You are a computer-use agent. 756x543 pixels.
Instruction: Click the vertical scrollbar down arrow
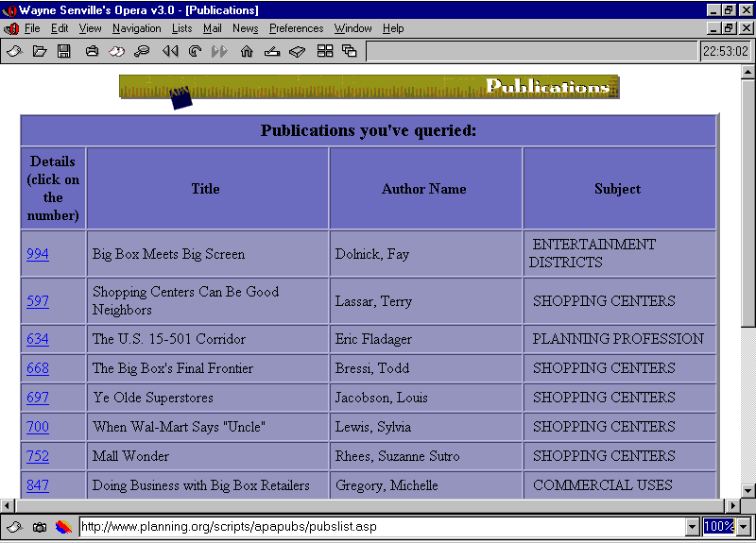(x=747, y=491)
